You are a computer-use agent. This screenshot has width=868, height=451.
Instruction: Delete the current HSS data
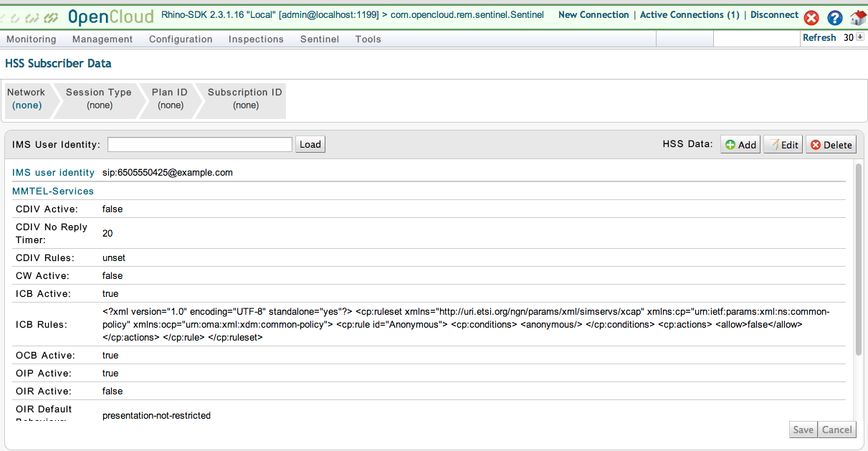tap(830, 144)
